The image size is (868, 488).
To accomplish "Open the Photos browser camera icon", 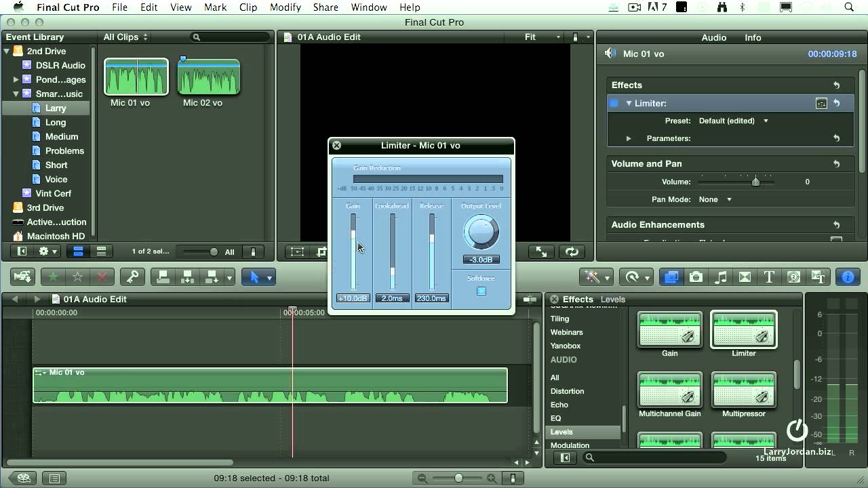I will point(696,277).
